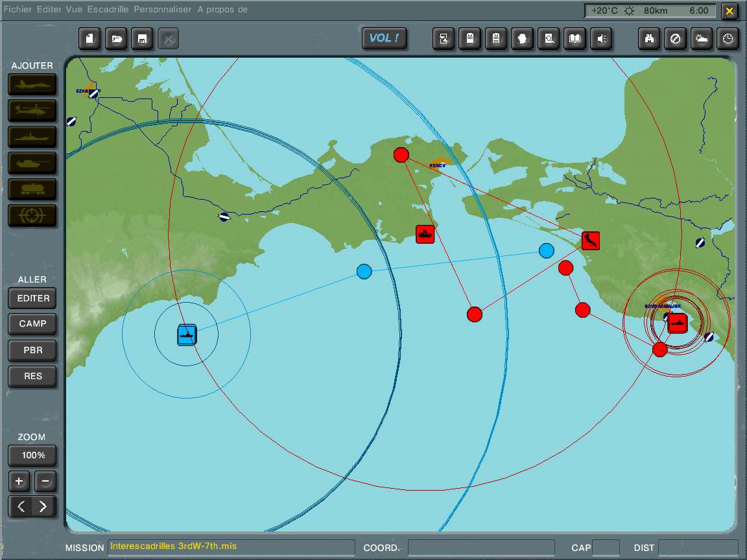Add an airplane with the jet icon

[32, 85]
